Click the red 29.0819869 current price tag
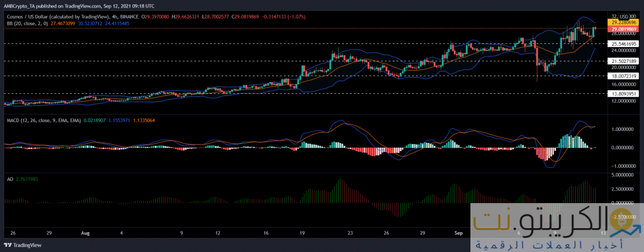This screenshot has width=644, height=252. (624, 30)
